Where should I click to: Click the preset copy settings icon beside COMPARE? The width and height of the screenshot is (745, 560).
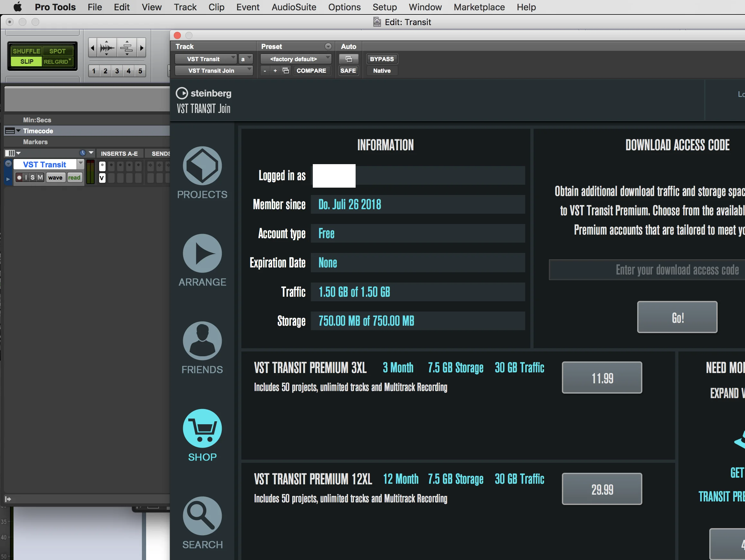tap(285, 70)
